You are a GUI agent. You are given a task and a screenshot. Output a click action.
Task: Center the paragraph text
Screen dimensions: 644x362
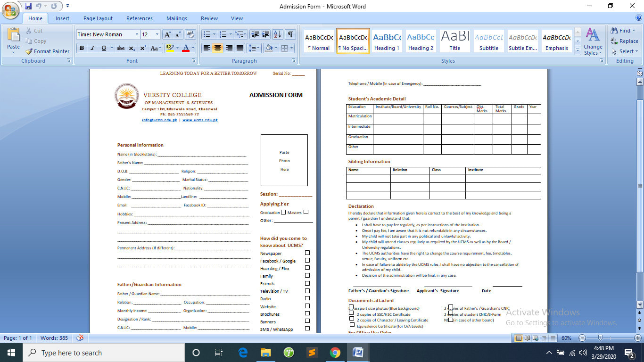pos(217,48)
